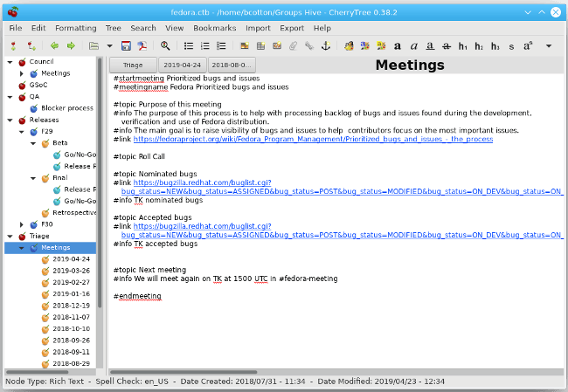
Task: Go back to previously visited node
Action: 55,45
